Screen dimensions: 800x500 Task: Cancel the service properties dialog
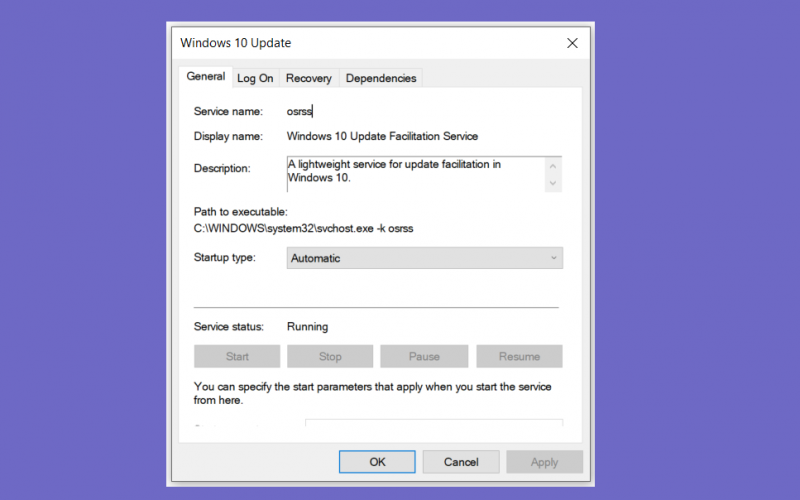tap(461, 462)
